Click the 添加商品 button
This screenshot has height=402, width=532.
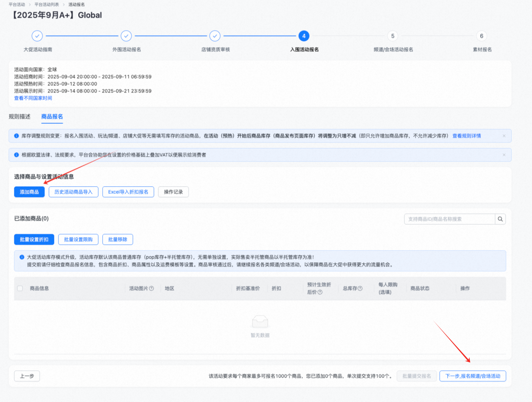[29, 192]
